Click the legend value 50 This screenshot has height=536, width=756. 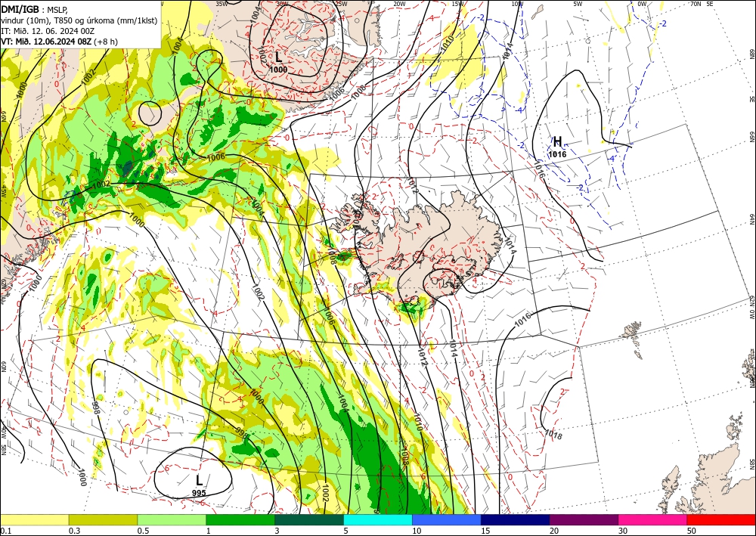[692, 531]
